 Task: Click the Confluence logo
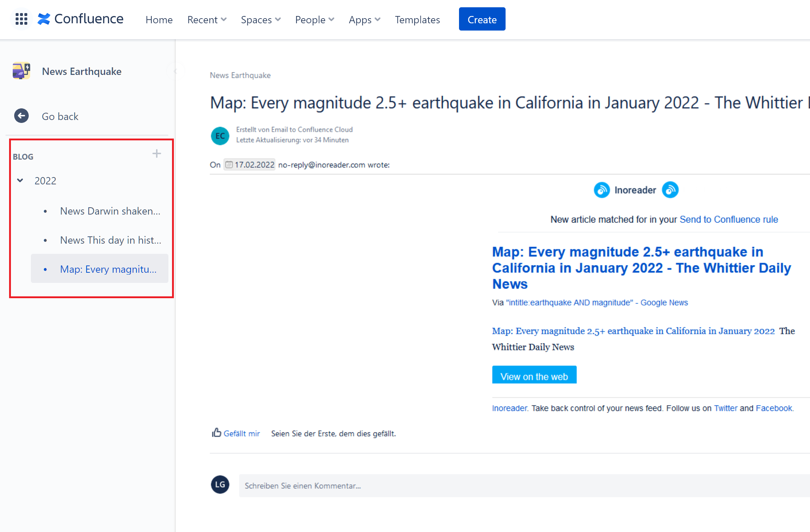80,19
